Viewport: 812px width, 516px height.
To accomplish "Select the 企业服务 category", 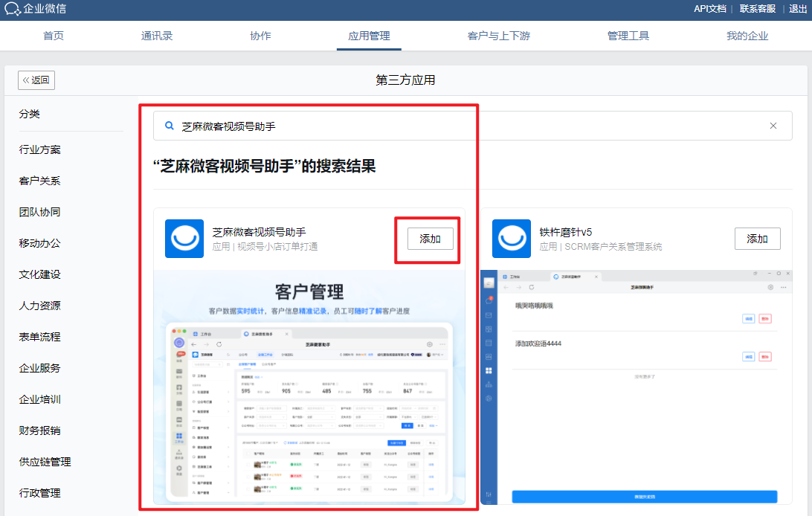I will click(x=40, y=368).
